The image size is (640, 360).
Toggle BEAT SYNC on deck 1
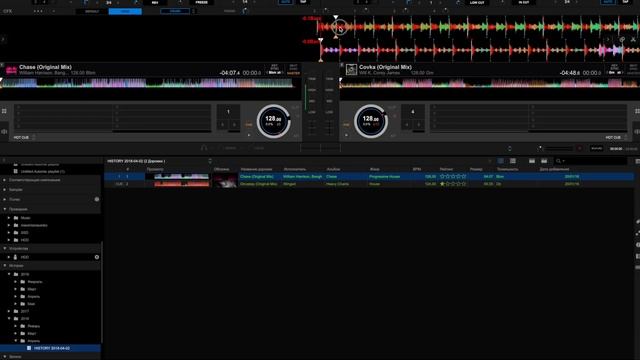click(x=293, y=67)
